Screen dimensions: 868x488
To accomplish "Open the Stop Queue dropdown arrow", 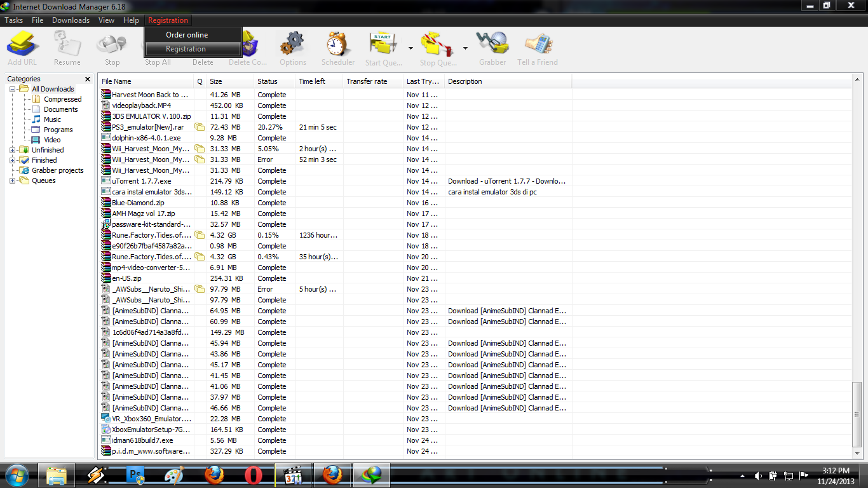I will click(465, 48).
